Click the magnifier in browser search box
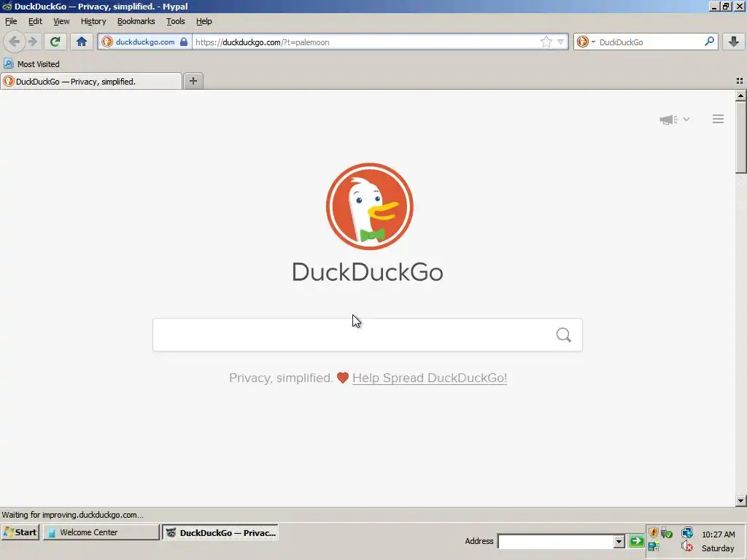 tap(709, 42)
